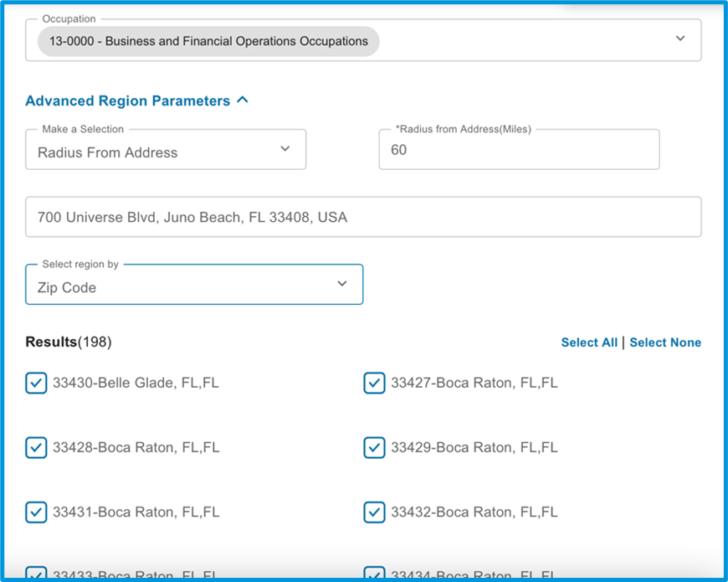Click the arrow in Radius From Address selector

pos(285,148)
